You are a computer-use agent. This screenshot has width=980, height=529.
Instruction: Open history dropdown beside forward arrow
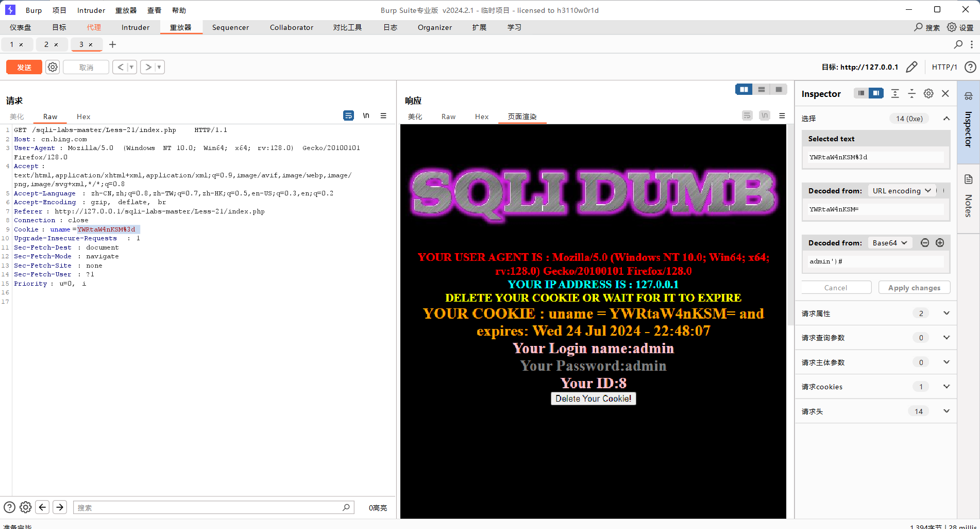(159, 67)
